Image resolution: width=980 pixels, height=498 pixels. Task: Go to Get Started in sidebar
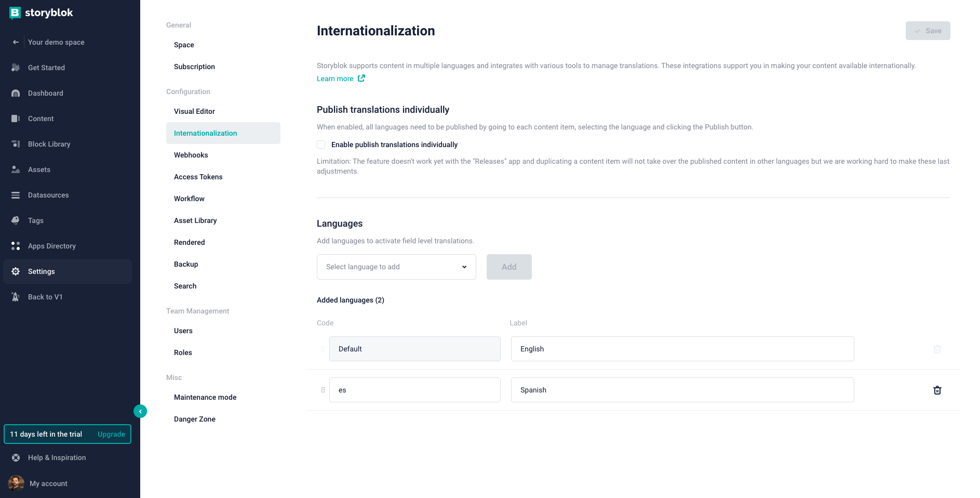[68, 68]
